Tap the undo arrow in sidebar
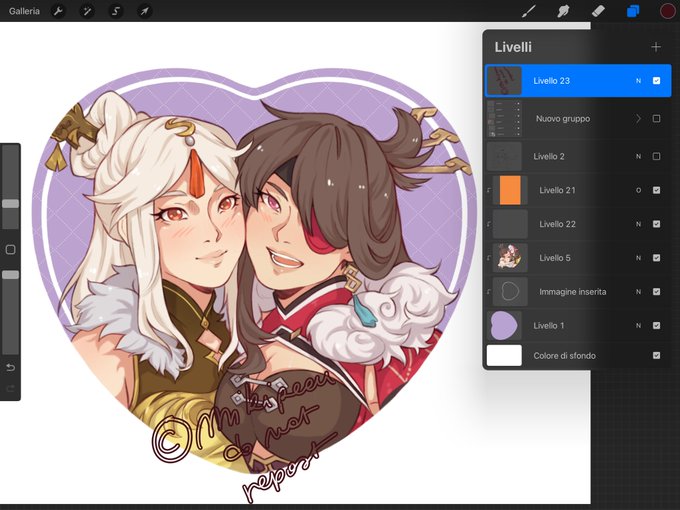 click(10, 368)
